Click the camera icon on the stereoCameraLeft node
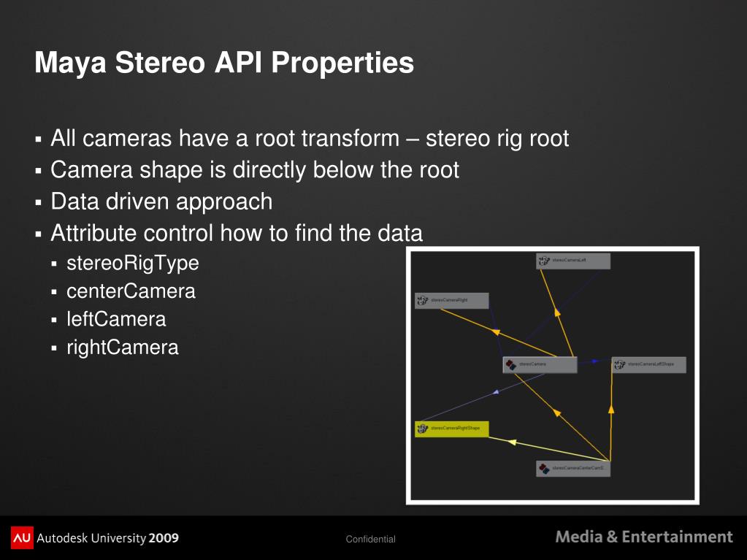This screenshot has width=747, height=560. click(x=543, y=261)
